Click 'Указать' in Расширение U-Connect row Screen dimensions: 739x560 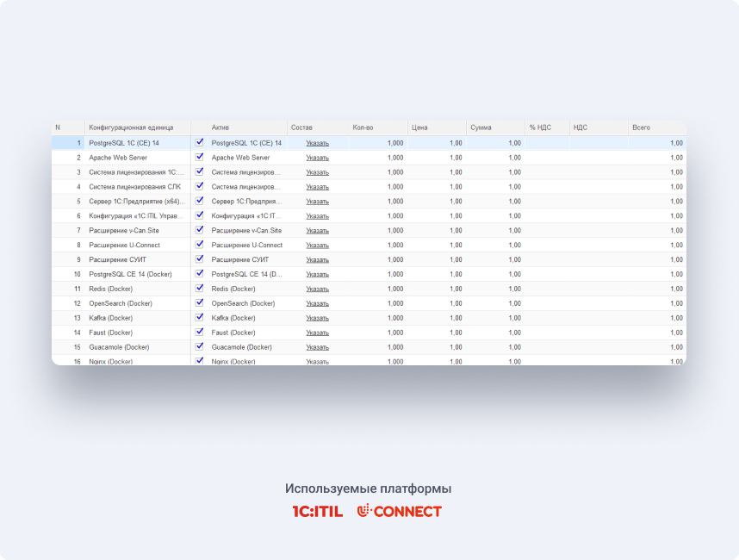[317, 246]
